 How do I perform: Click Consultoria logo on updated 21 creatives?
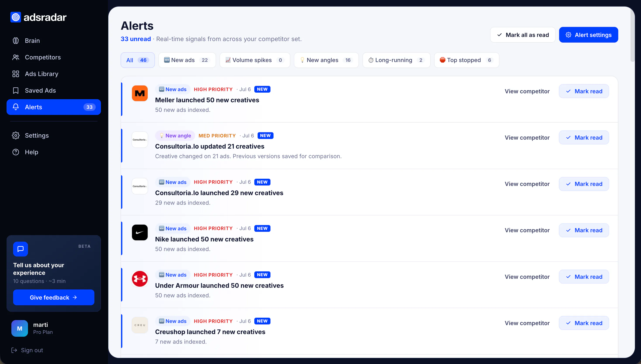point(140,139)
